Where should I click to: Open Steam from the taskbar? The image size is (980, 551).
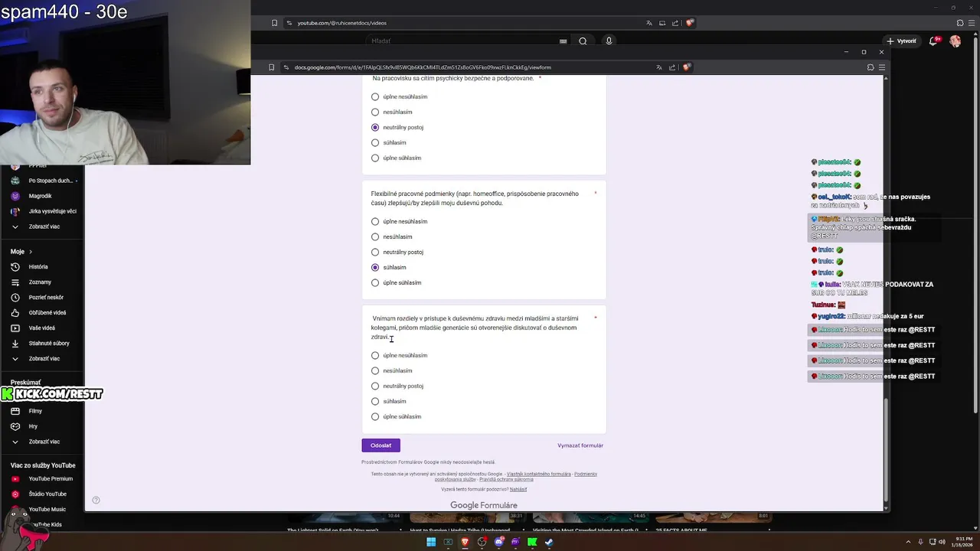[549, 542]
